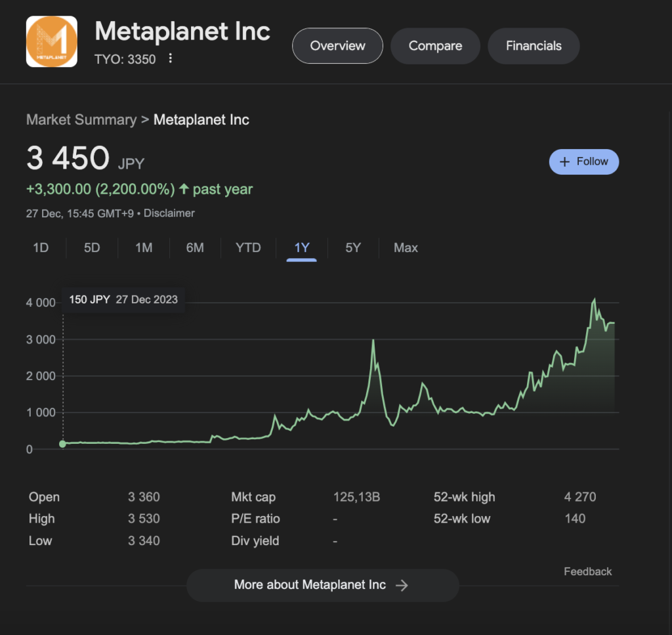Click the Feedback link
Screen dimensions: 672x635
click(x=587, y=571)
